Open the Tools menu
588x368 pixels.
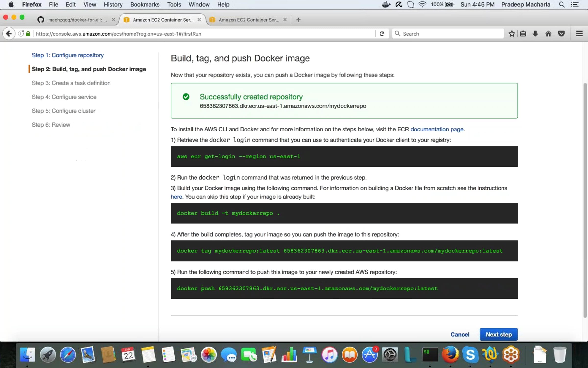(x=174, y=4)
